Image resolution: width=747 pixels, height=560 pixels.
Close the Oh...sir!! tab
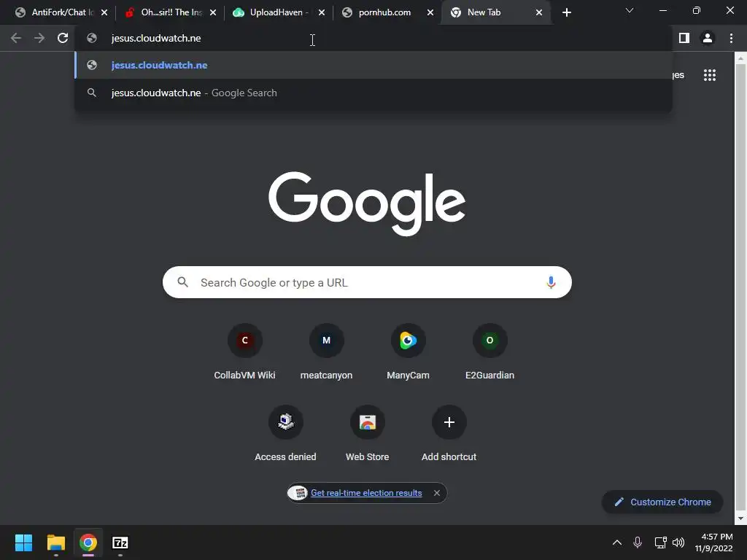tap(213, 13)
